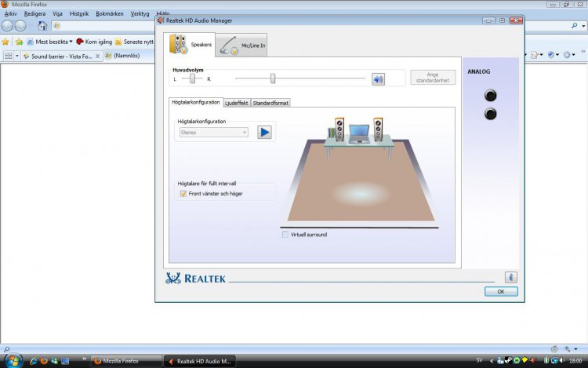Click OK in Realtek Audio Manager
The height and width of the screenshot is (368, 588).
(x=501, y=291)
